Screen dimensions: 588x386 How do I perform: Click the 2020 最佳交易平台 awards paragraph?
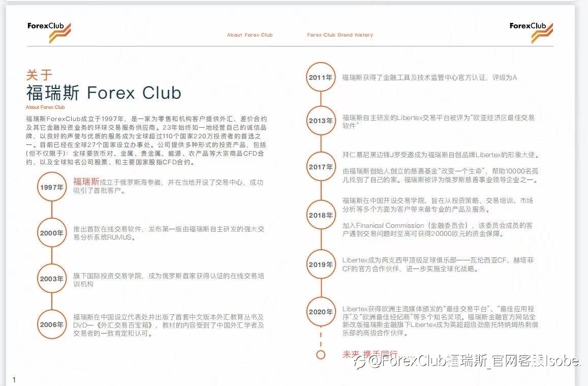click(x=440, y=321)
